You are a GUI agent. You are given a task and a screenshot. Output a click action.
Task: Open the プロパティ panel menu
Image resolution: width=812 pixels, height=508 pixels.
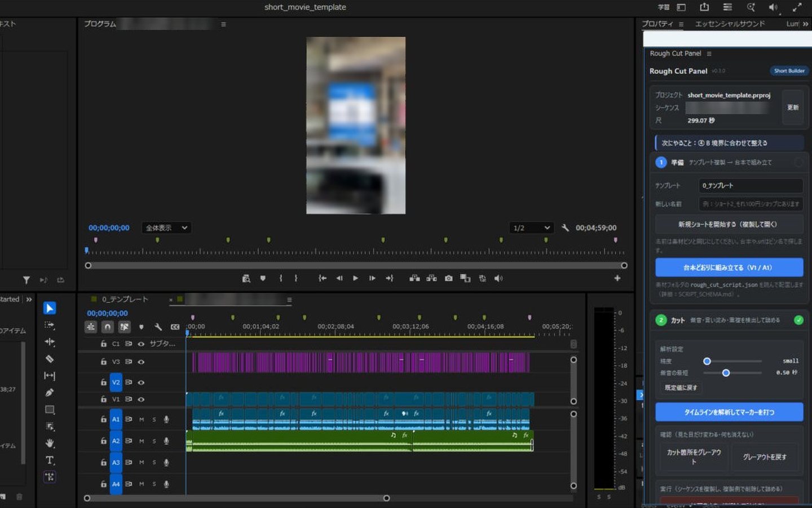pos(681,24)
